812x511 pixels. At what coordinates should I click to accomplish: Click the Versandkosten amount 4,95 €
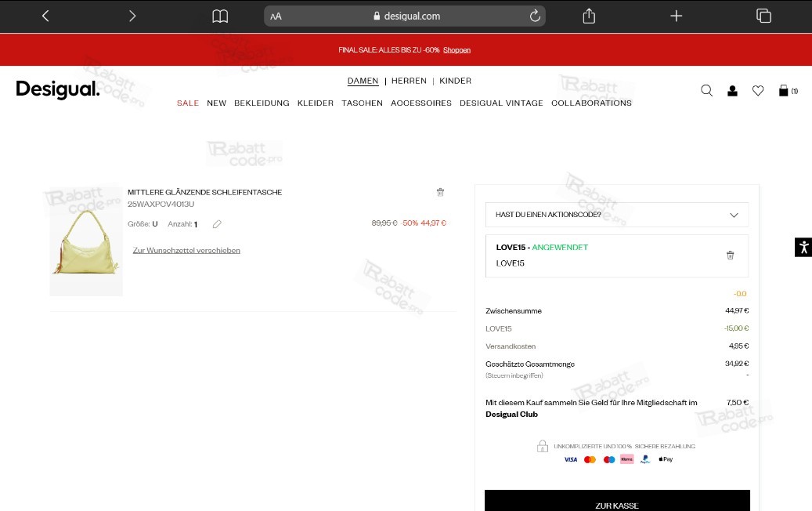739,346
